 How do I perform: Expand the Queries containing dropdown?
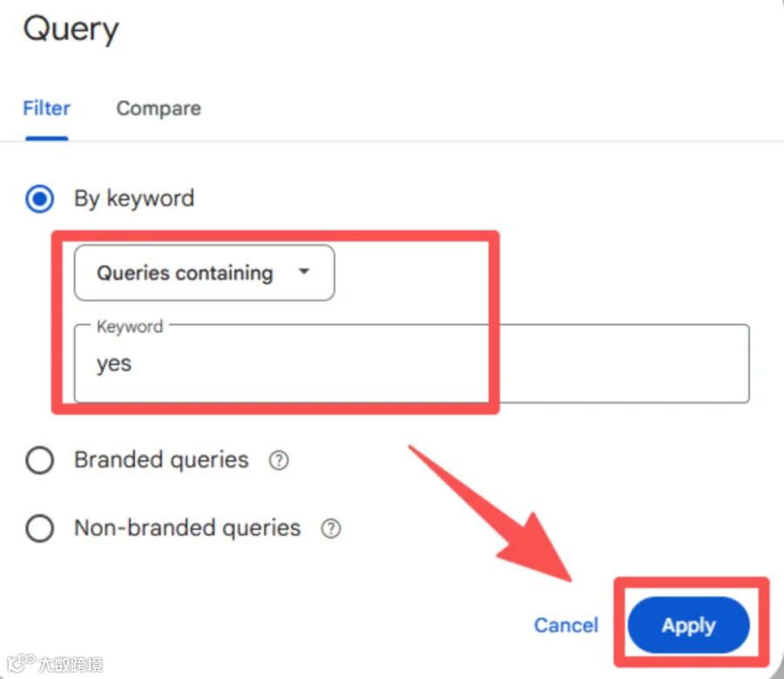[205, 273]
